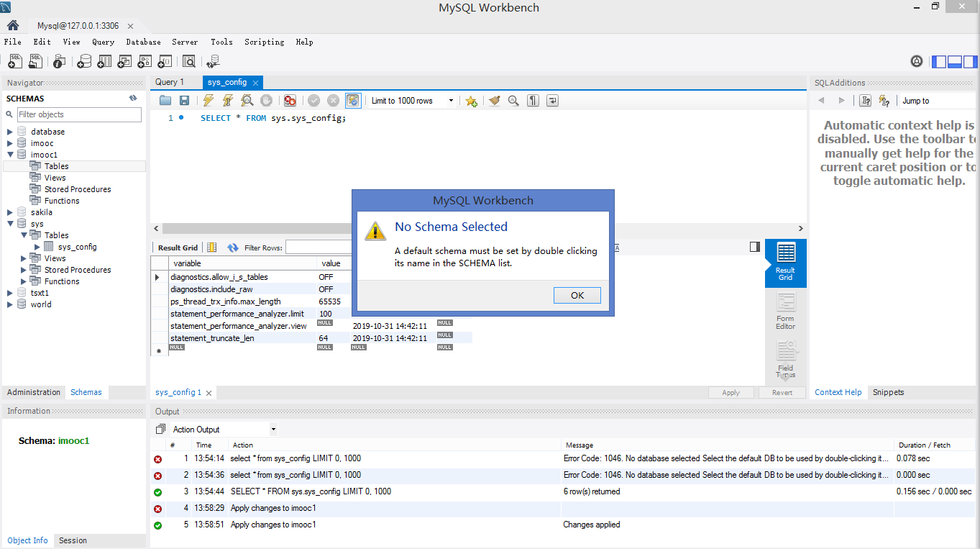Execute query lightning bolt icon

click(x=209, y=101)
